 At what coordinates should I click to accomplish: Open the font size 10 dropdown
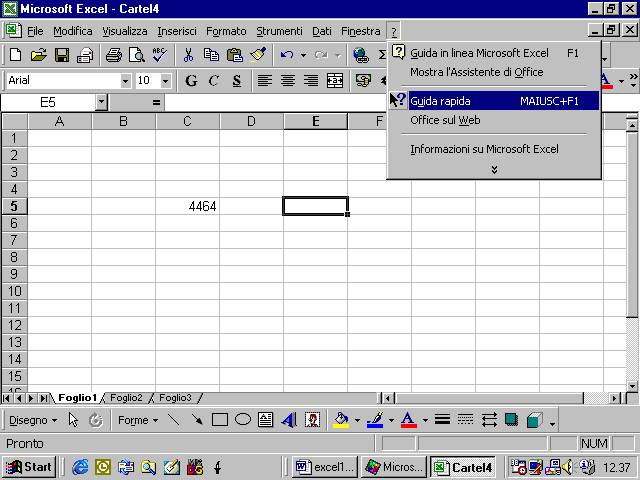click(165, 81)
